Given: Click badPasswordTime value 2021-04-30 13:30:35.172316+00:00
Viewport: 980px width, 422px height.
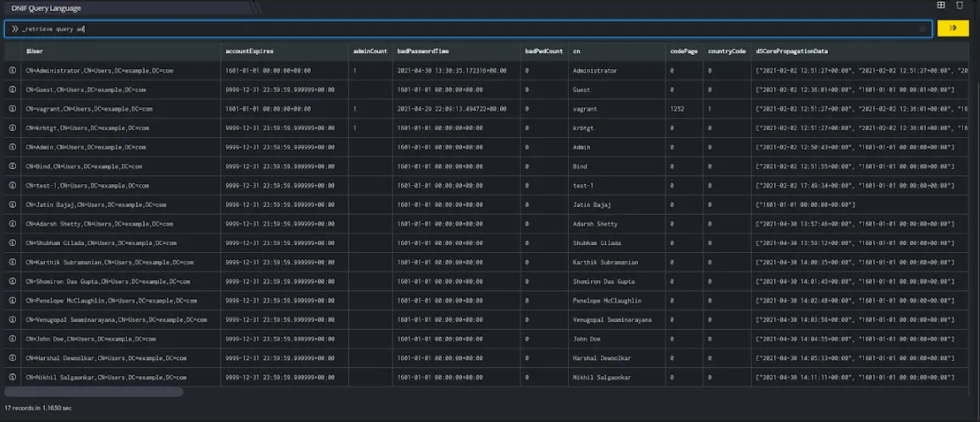Looking at the screenshot, I should point(452,70).
